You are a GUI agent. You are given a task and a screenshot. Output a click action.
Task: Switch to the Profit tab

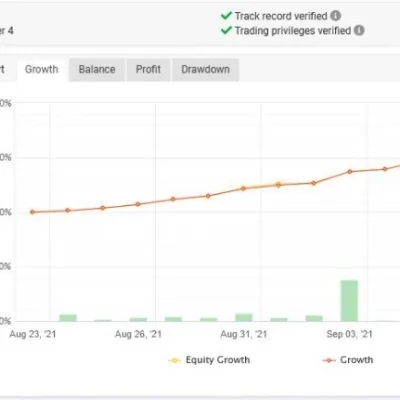(148, 70)
